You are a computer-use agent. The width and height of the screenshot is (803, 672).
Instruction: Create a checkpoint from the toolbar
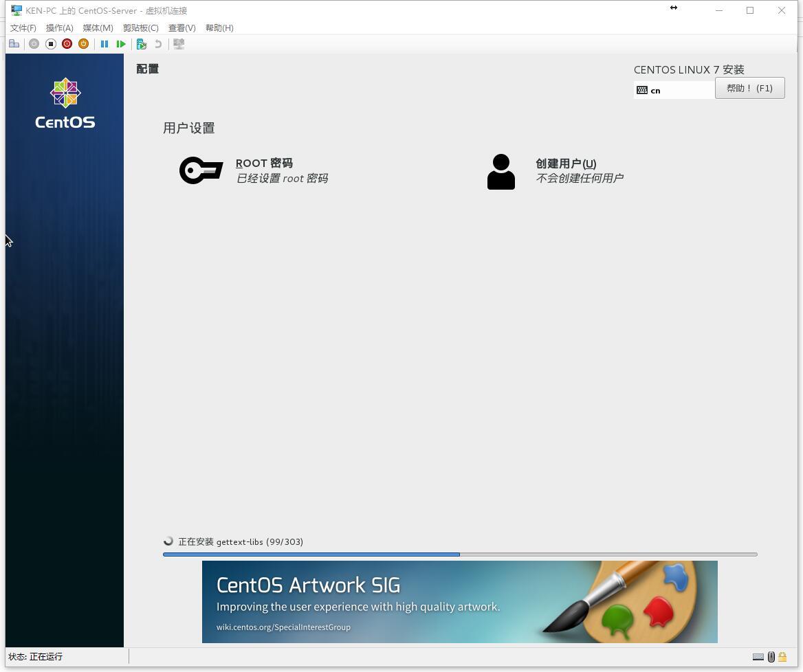pos(142,44)
